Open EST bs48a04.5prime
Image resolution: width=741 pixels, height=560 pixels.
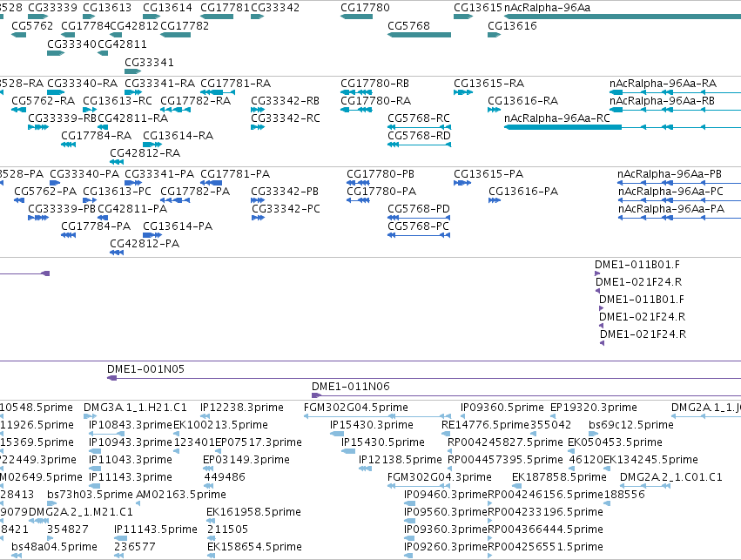[x=54, y=547]
